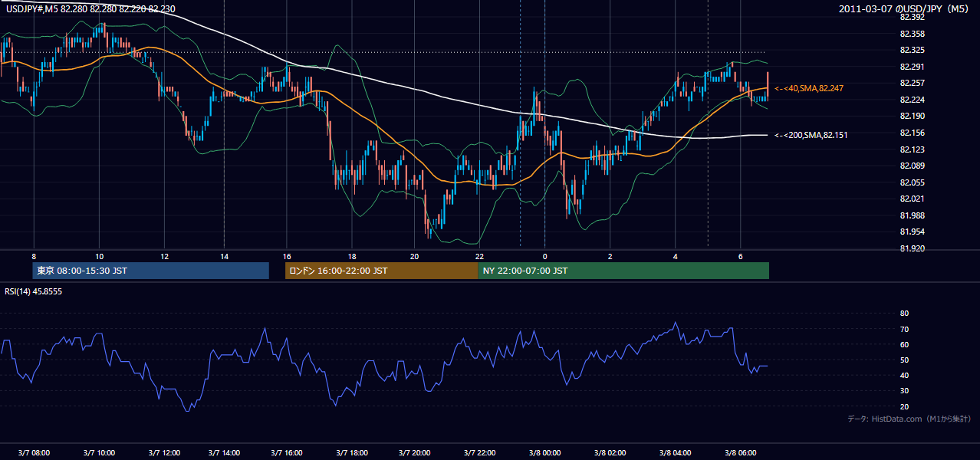Screen dimensions: 980x460
Task: Click hour tick 12 under the price chart
Action: (164, 256)
